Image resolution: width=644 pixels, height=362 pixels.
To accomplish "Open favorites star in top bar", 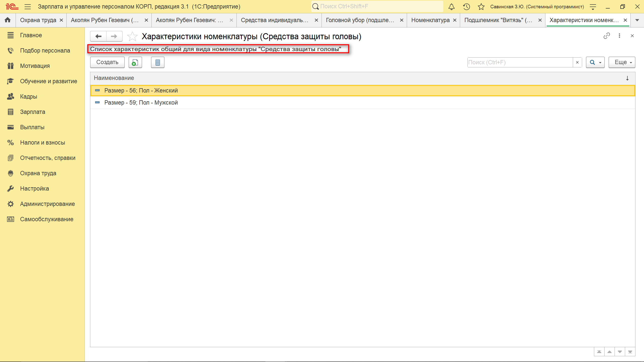I will pos(481,7).
